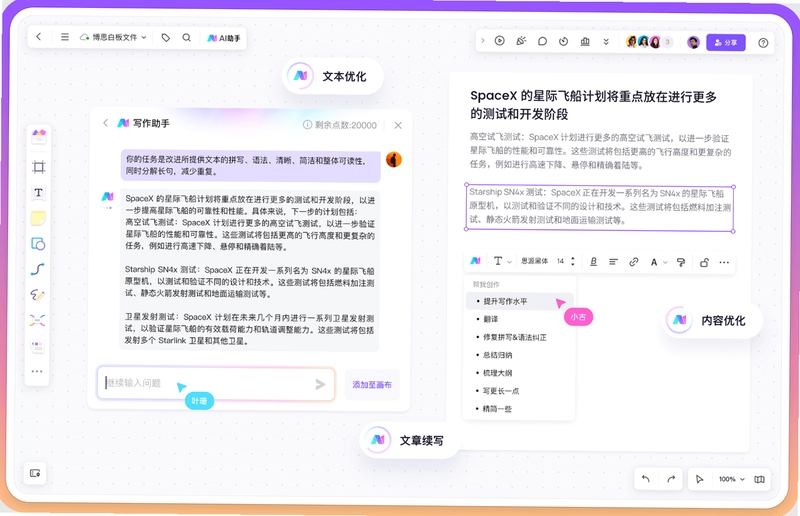Click the font size 14 stepper arrows
Viewport: 800px width, 516px height.
coord(572,261)
